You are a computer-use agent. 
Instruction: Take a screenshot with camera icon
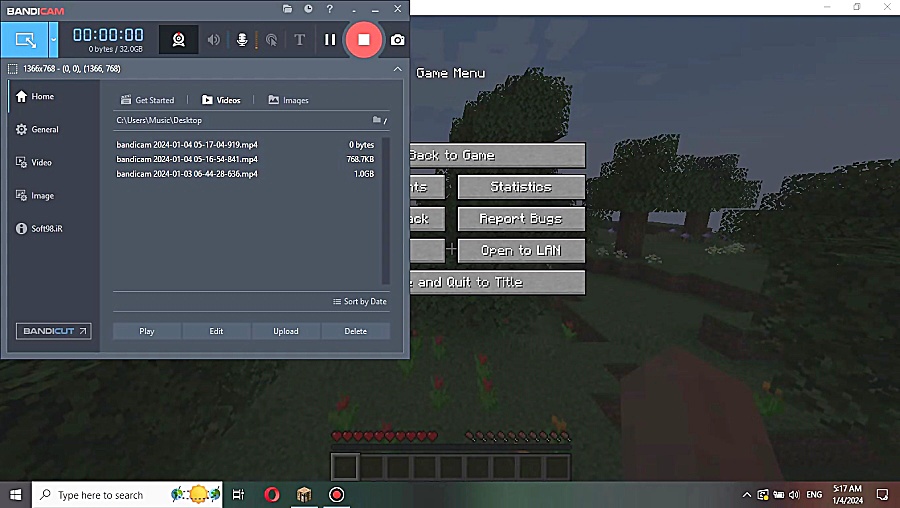(x=397, y=40)
